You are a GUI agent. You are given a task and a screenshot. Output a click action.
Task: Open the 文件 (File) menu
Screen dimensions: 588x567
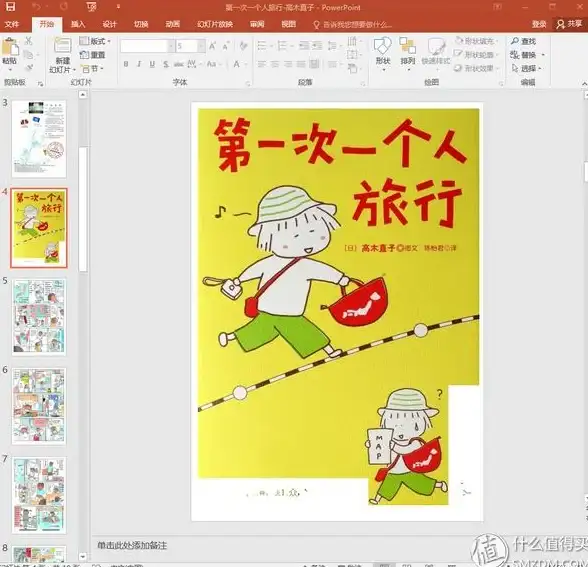11,24
